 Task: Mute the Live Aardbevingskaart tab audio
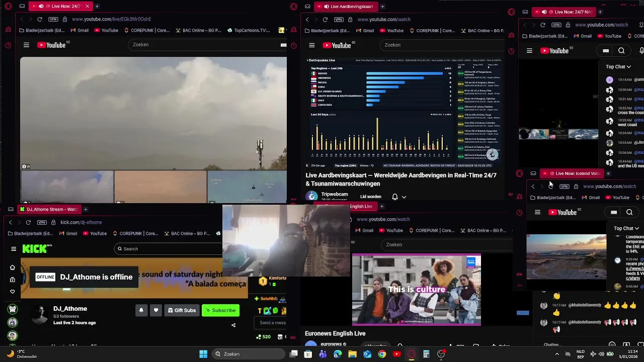327,7
